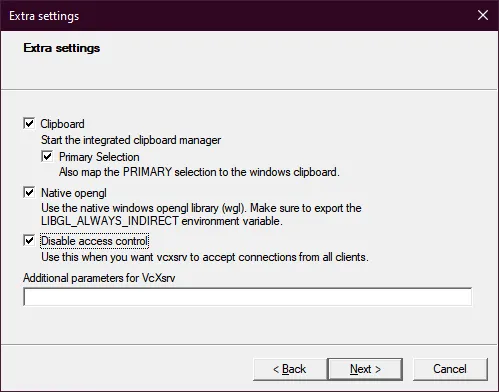Viewport: 499px width, 392px height.
Task: Click the Clipboard label text
Action: (x=62, y=124)
